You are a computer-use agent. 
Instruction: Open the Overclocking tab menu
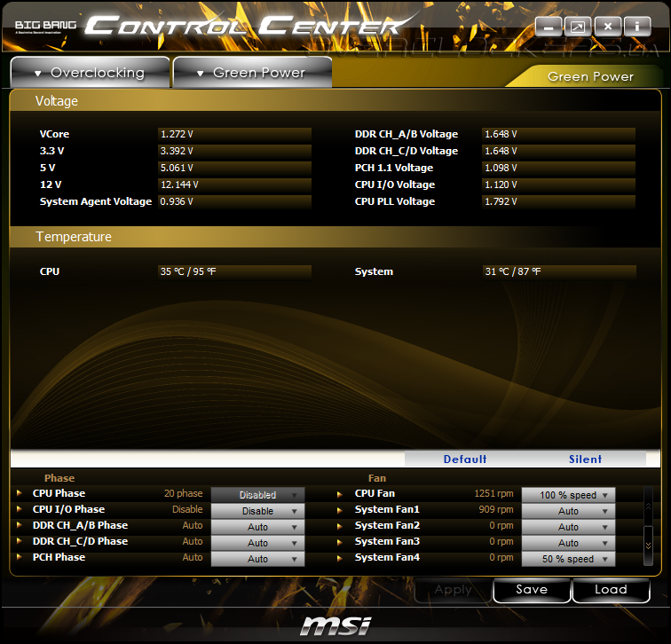tap(90, 73)
